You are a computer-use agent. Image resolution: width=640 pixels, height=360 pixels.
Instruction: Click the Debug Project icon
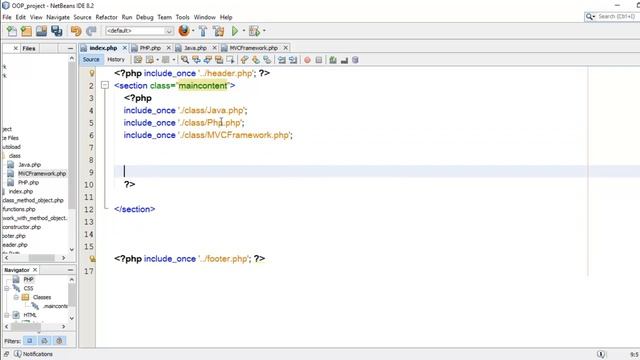[254, 31]
